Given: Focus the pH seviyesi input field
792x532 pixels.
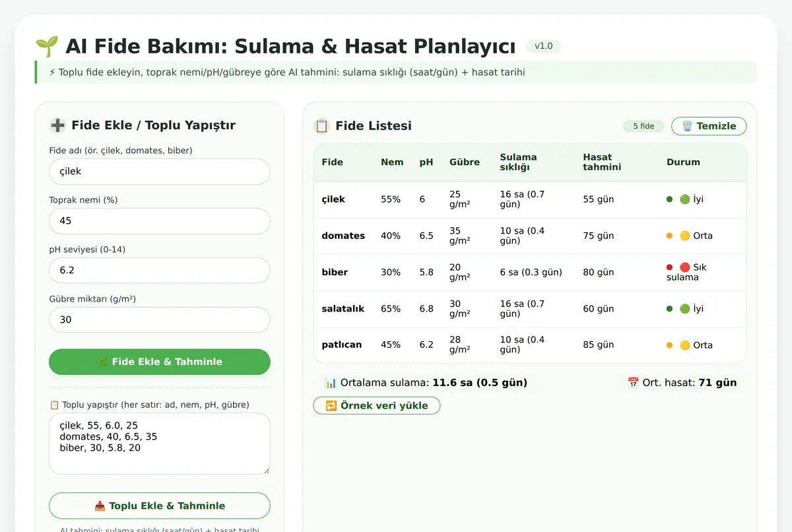Looking at the screenshot, I should pos(160,270).
